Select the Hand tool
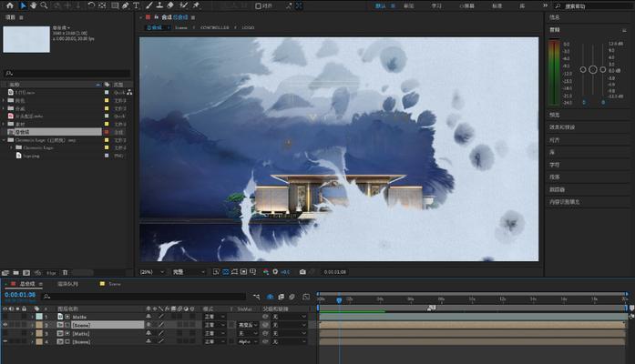635x364 pixels. click(x=33, y=5)
